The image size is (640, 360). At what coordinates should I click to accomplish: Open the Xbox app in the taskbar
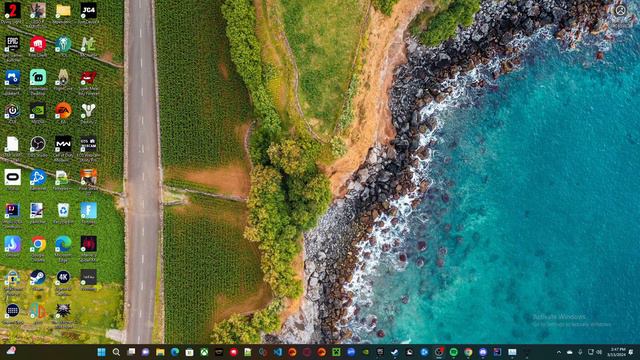204,352
